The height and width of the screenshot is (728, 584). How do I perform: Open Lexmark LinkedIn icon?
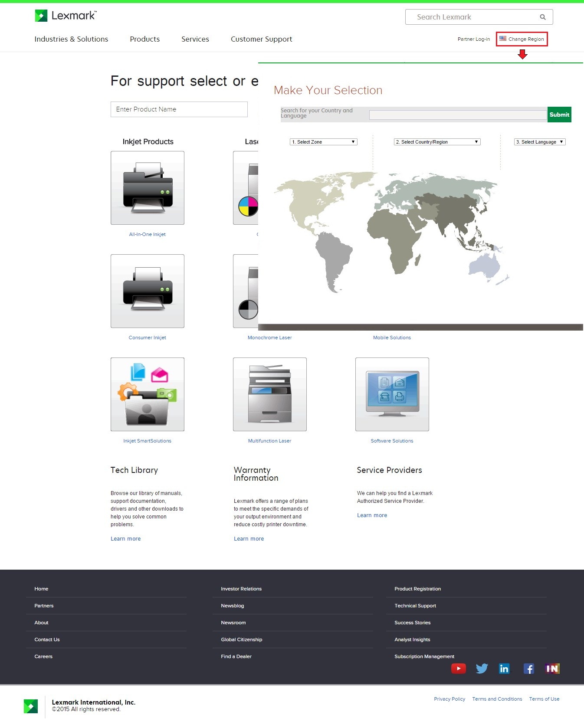tap(504, 669)
